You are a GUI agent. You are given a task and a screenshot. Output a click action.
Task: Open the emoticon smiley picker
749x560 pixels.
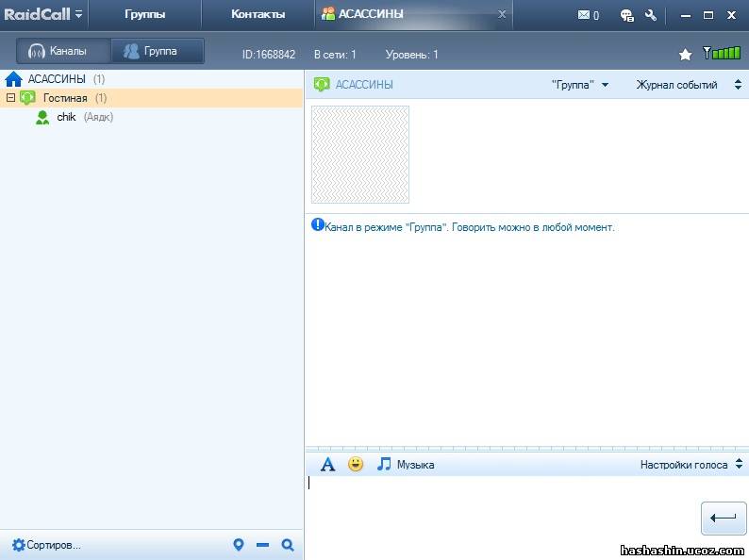click(356, 464)
